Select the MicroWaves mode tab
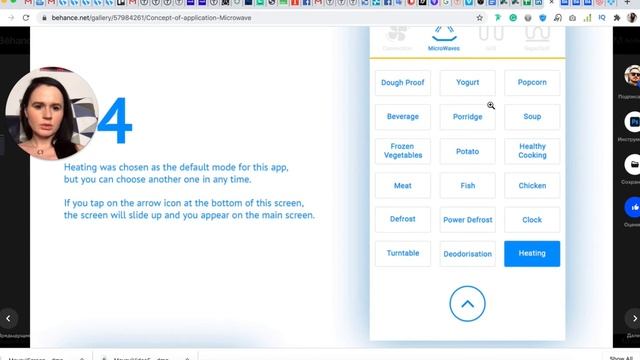This screenshot has width=640, height=360. coord(444,39)
